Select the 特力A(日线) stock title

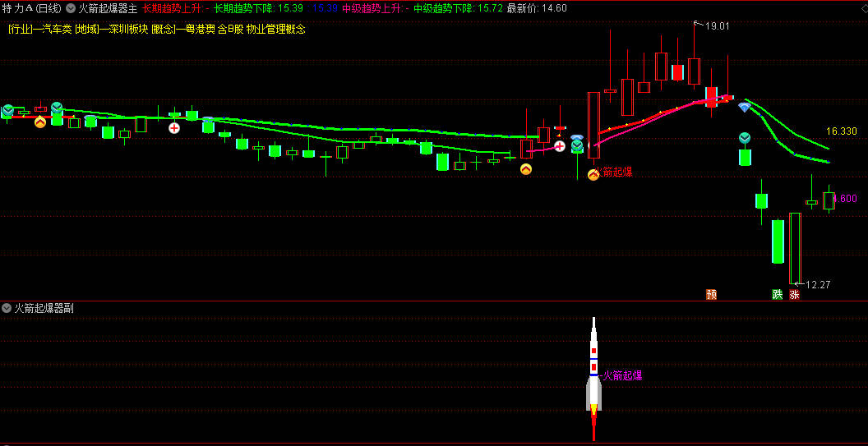31,8
